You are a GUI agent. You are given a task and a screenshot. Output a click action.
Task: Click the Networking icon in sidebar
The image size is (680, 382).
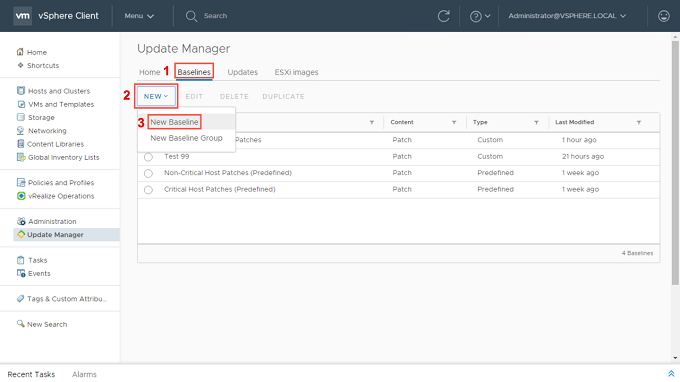click(21, 131)
